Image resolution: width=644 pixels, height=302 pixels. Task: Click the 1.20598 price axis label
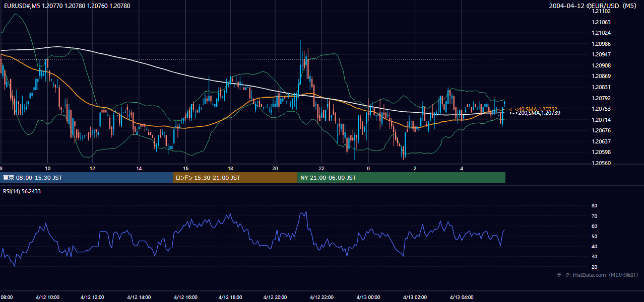click(601, 152)
